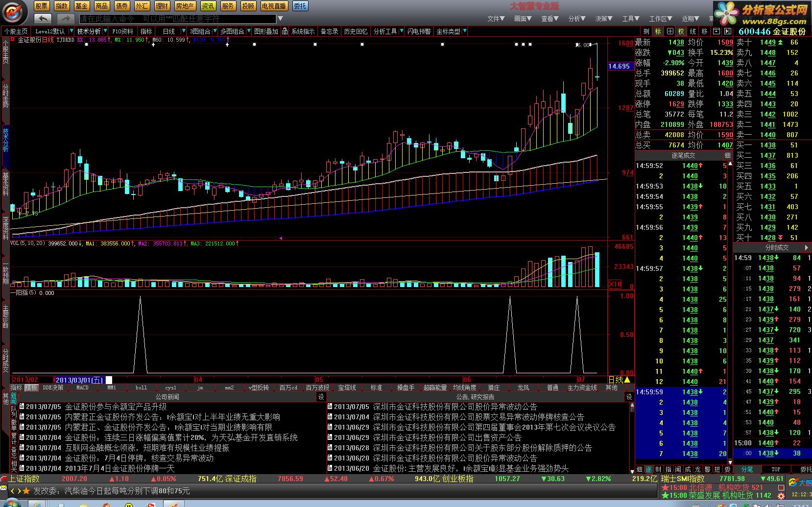This screenshot has width=812, height=507.
Task: Expand 技术分析 dropdown arrow
Action: click(105, 31)
